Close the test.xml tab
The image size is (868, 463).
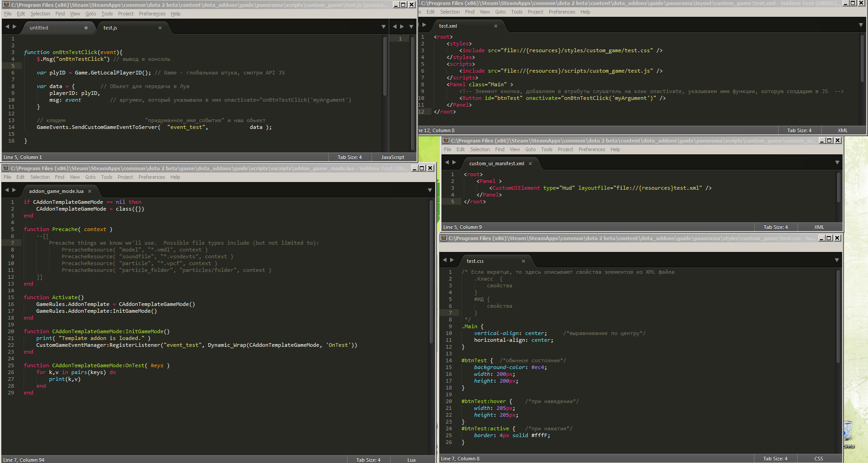tap(496, 26)
